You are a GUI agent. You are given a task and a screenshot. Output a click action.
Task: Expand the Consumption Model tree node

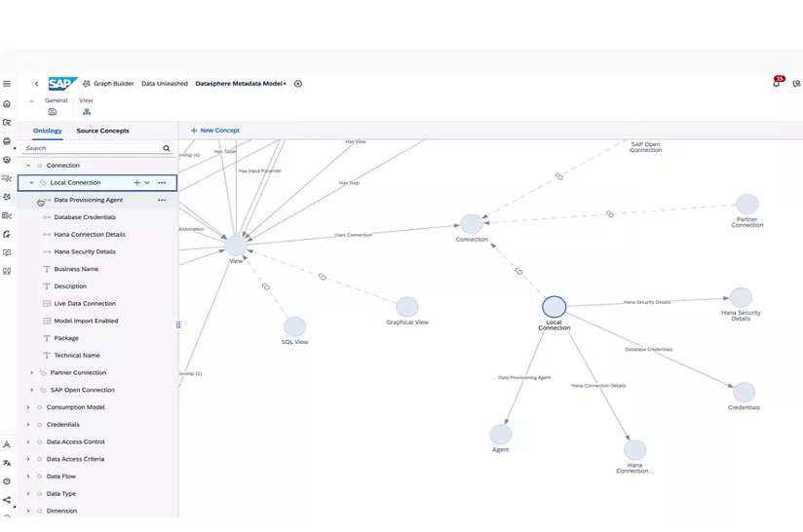point(28,407)
